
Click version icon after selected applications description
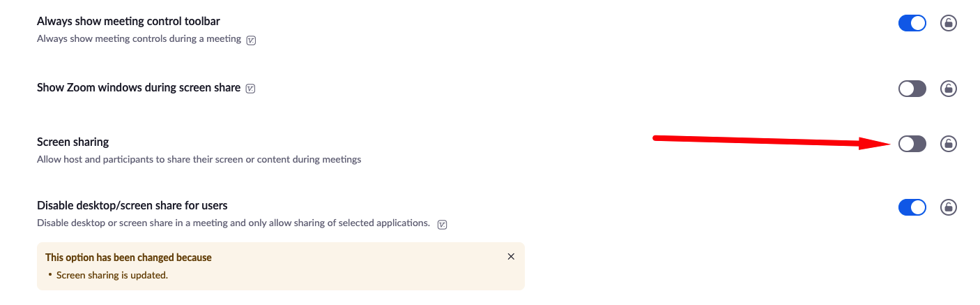441,225
